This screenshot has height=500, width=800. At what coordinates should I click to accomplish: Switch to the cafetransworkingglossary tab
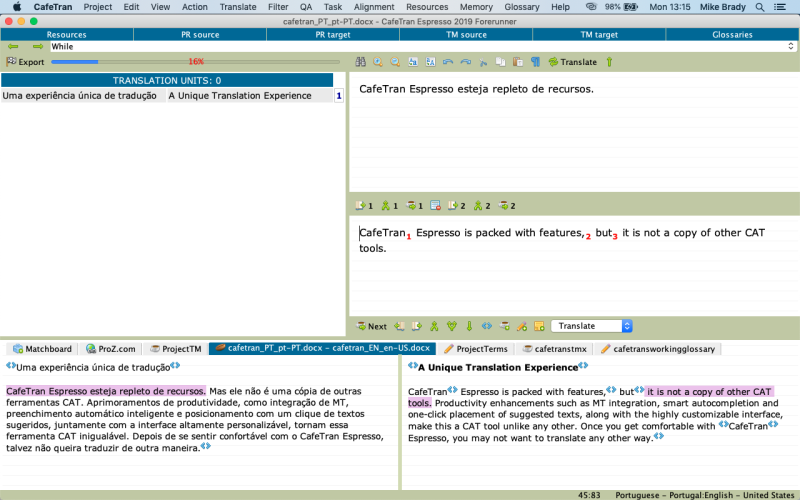pos(658,349)
